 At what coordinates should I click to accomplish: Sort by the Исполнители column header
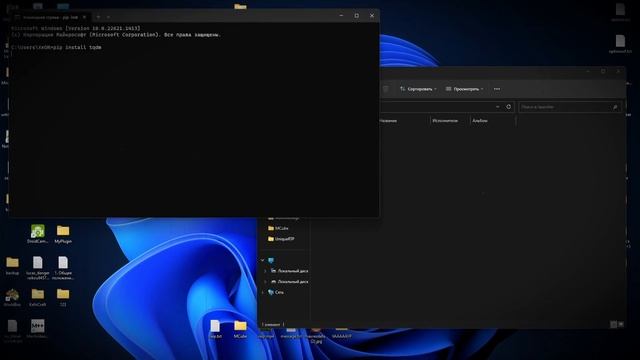(x=445, y=120)
